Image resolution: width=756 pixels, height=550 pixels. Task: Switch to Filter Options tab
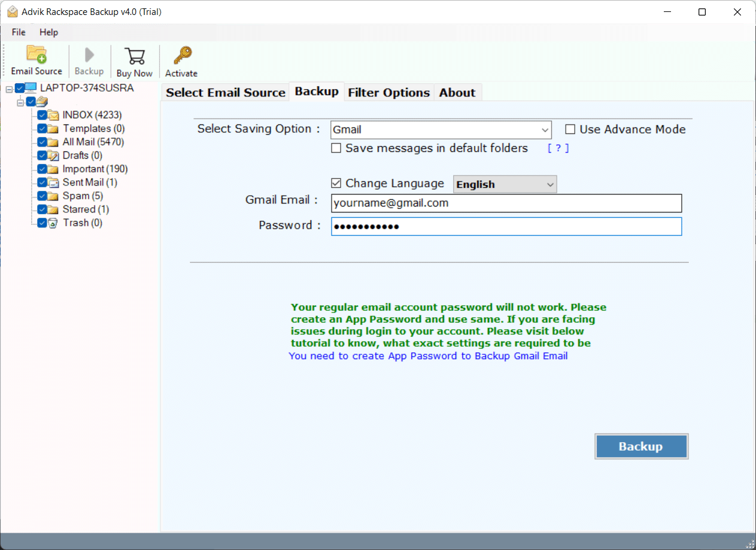tap(389, 92)
